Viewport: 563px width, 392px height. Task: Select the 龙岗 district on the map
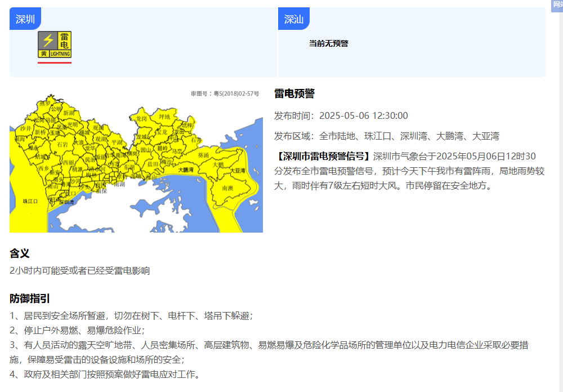[141, 118]
